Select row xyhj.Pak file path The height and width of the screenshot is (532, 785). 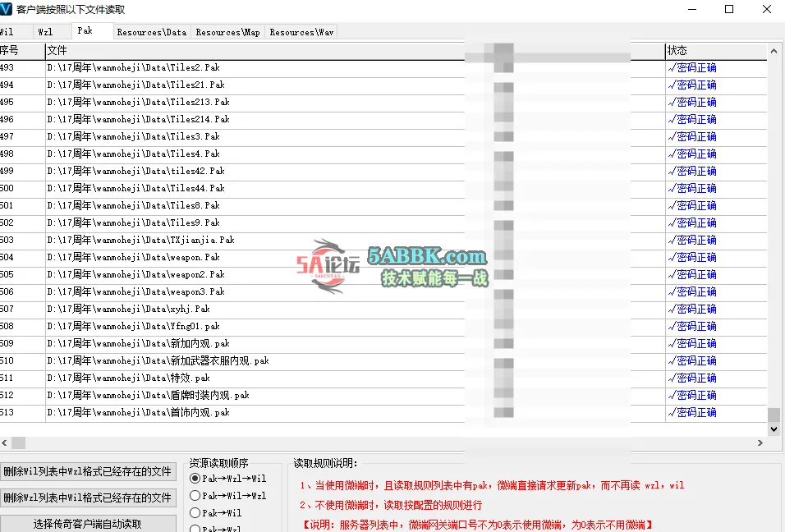(128, 310)
